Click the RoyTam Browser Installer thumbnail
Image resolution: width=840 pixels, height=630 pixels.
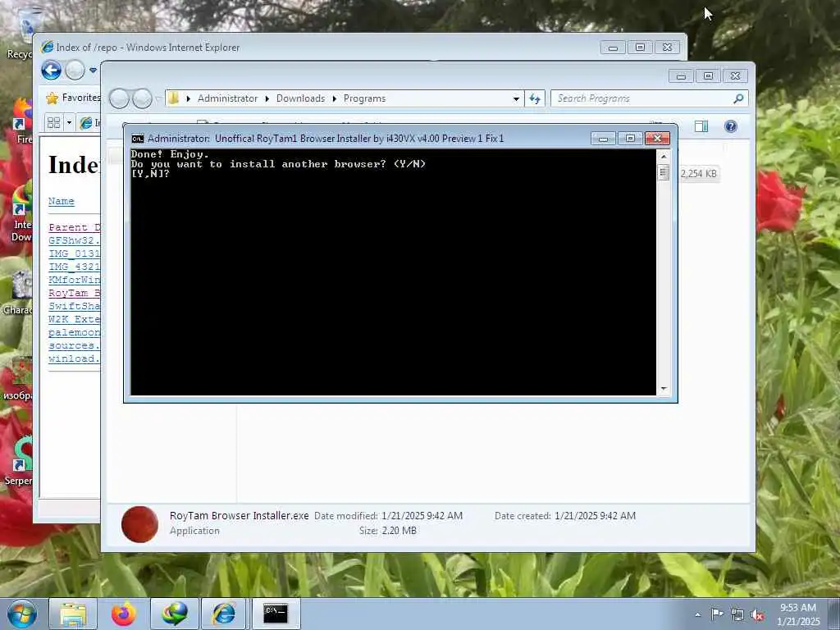click(139, 524)
